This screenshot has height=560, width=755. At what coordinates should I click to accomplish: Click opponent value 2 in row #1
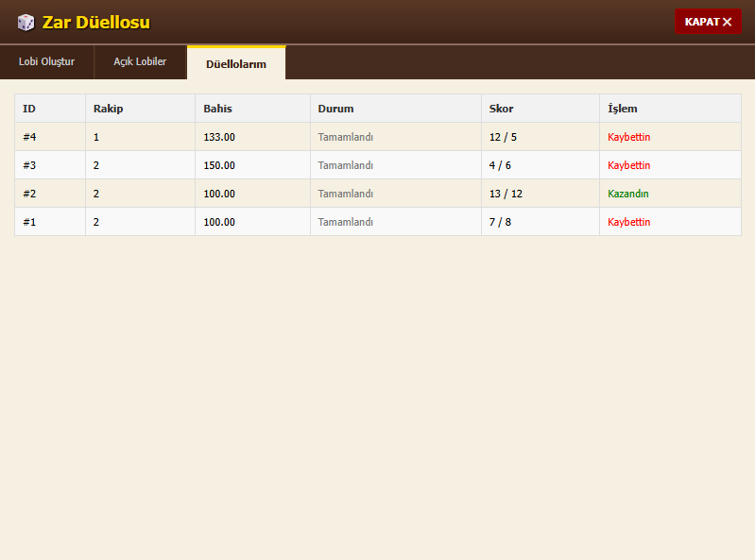[96, 222]
